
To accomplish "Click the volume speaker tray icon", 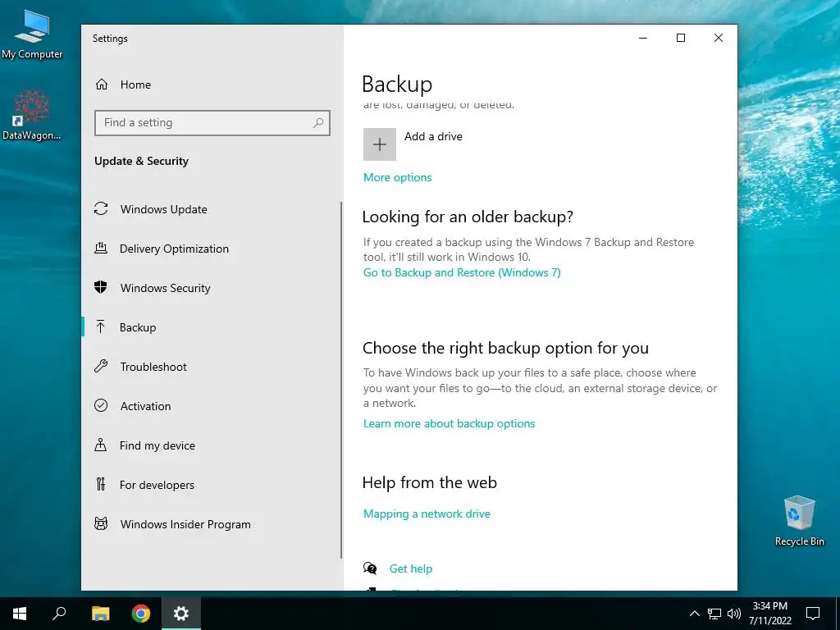I will [x=734, y=614].
